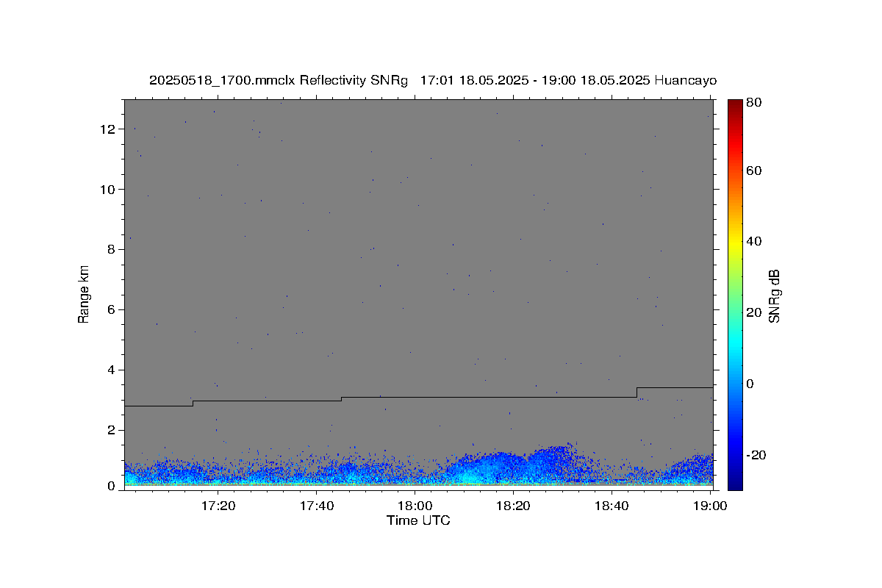Click the plot title text '20250518_1700.mmclx Reflectivity SNRg'
882x588 pixels.
278,81
